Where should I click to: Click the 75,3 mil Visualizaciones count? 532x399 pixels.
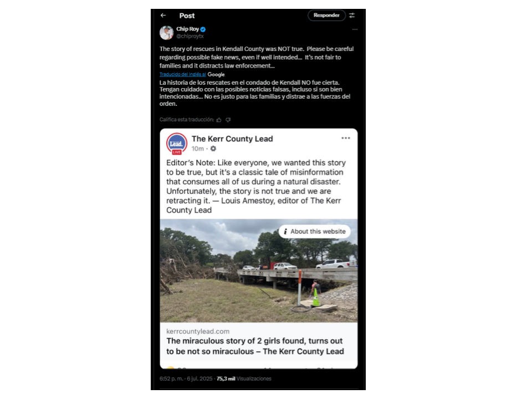click(244, 378)
